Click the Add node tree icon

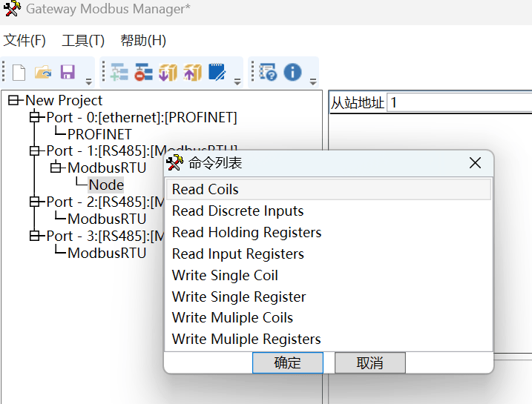click(x=119, y=72)
